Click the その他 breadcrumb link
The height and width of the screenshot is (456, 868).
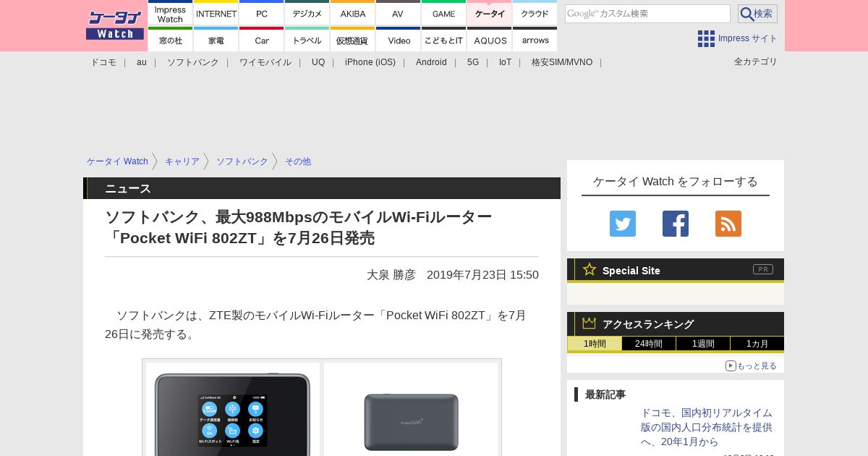tap(298, 161)
